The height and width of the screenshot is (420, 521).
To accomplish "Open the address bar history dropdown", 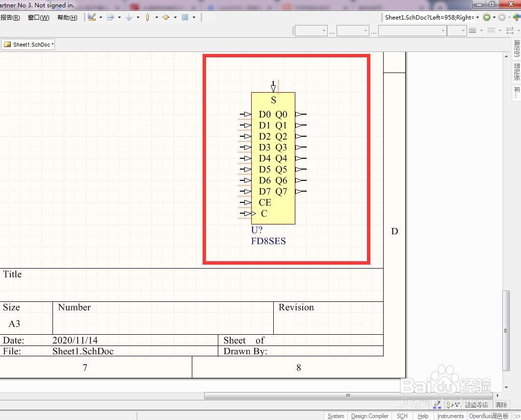I will (478, 17).
